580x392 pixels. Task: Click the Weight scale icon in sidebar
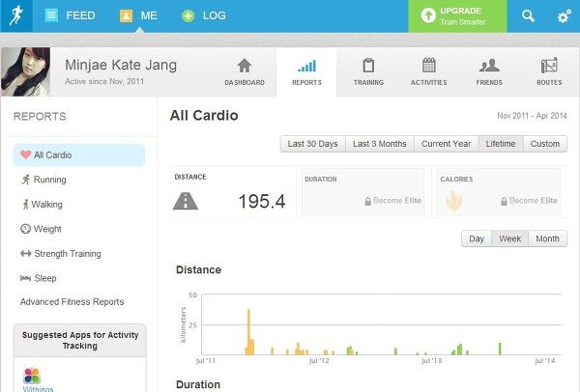click(25, 229)
